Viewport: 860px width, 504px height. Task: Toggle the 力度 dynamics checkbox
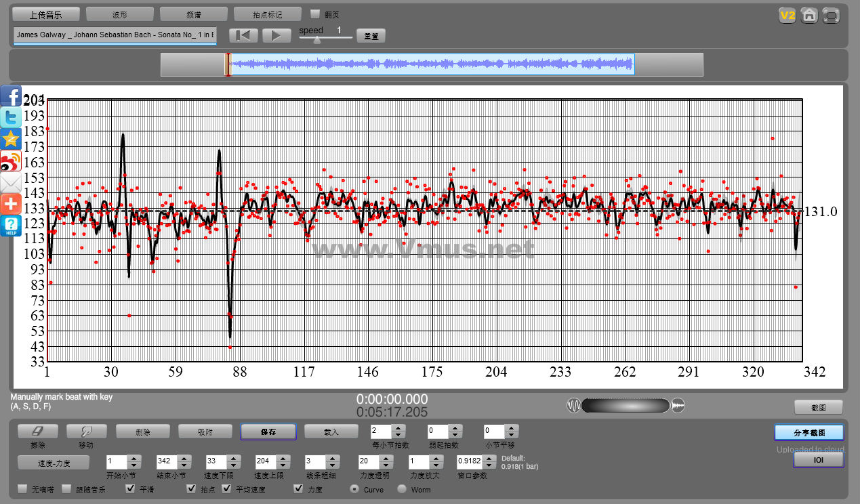click(298, 488)
